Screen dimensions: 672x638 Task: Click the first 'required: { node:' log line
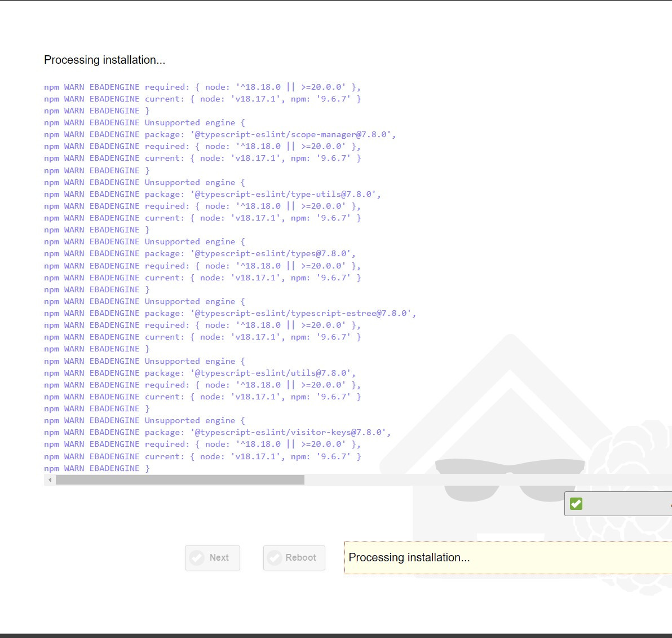click(202, 87)
